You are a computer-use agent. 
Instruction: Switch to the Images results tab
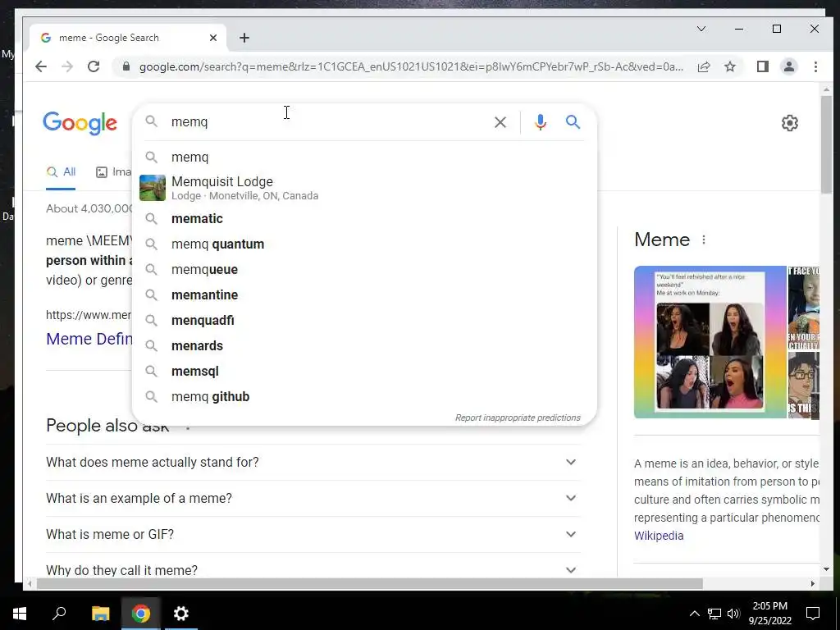[113, 172]
